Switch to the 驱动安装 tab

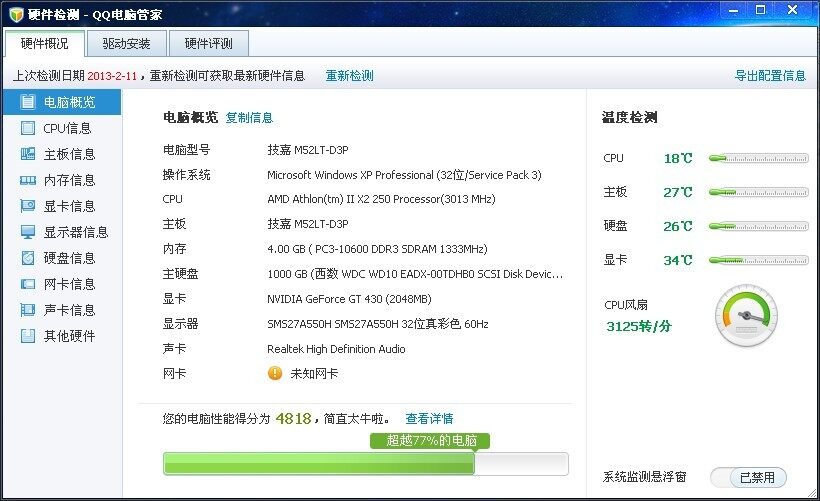[x=127, y=43]
